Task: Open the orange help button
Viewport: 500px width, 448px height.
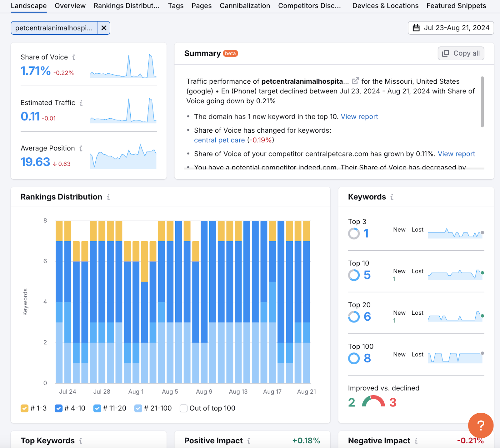Action: pyautogui.click(x=481, y=425)
